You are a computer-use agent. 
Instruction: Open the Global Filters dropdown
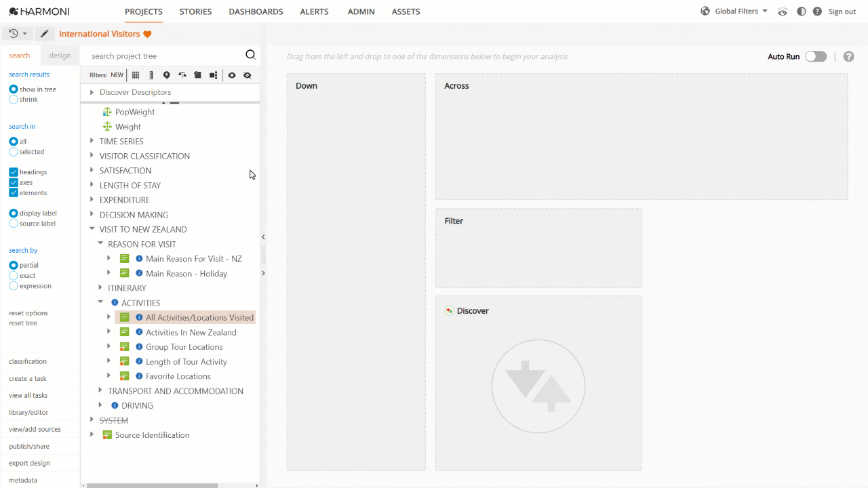(741, 12)
